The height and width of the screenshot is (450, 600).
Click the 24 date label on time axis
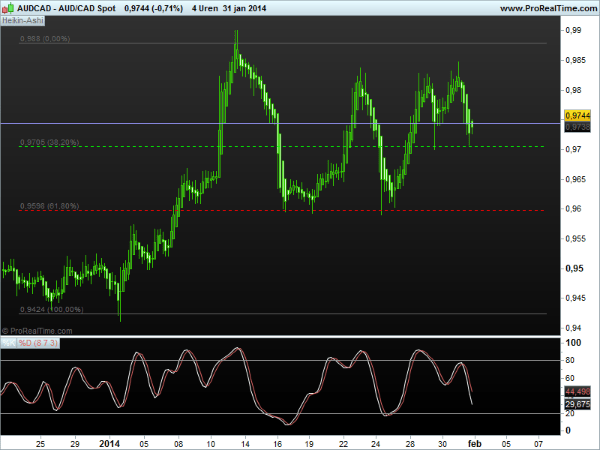[375, 444]
